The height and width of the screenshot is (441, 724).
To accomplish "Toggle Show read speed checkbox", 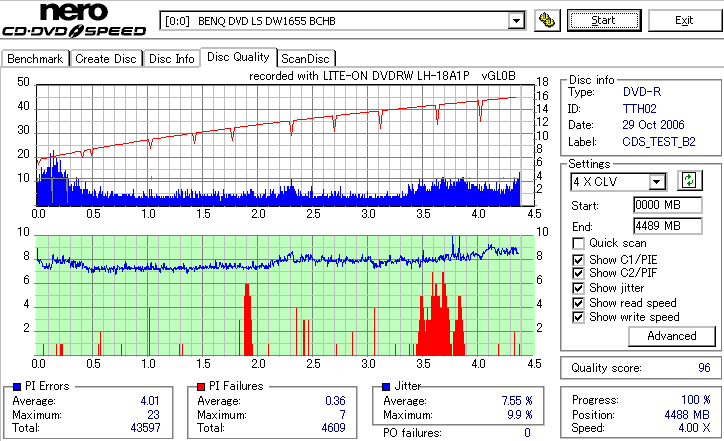I will tap(578, 303).
